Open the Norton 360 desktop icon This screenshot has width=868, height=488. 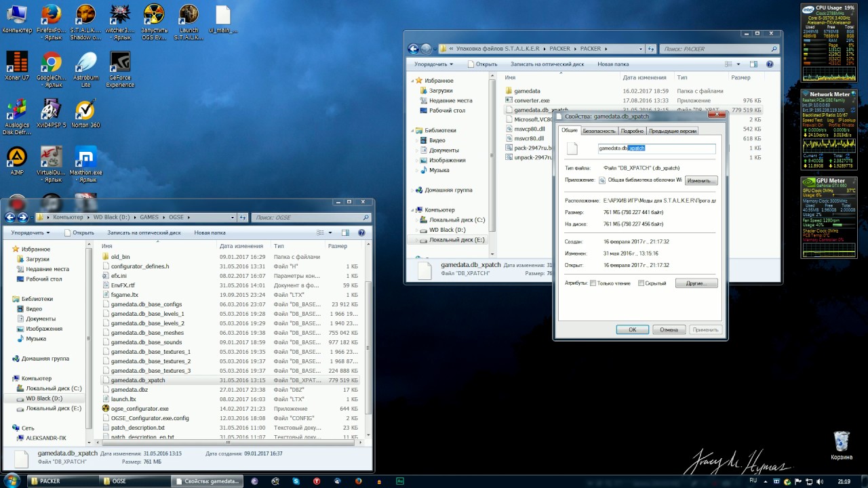[x=85, y=114]
